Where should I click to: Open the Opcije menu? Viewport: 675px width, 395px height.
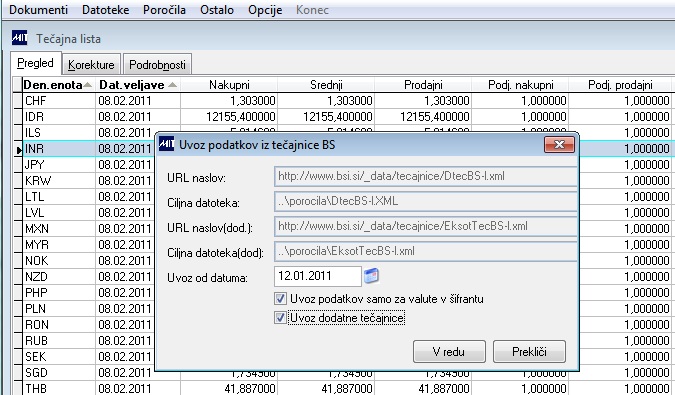265,10
